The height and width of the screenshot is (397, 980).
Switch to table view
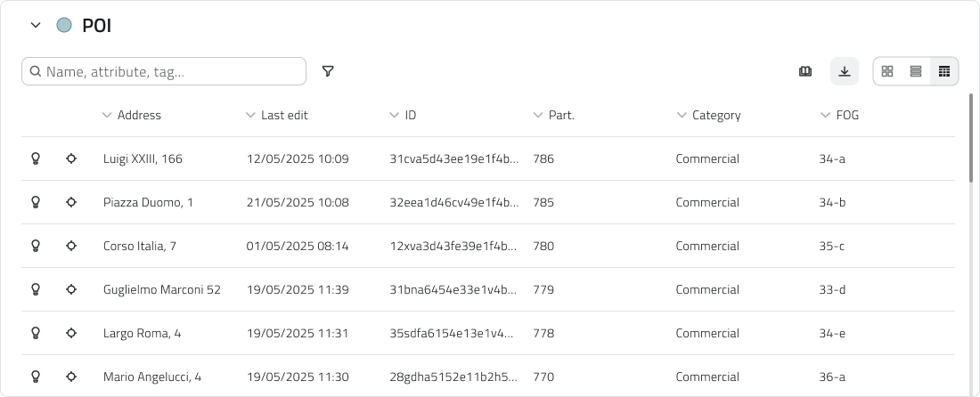[944, 71]
